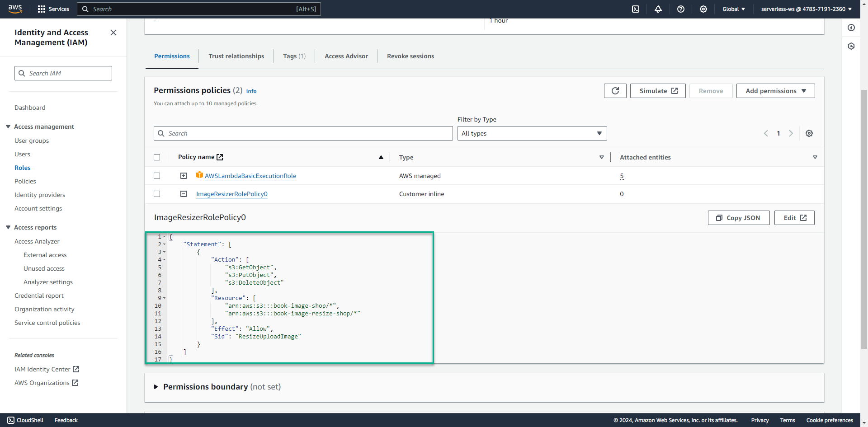This screenshot has width=868, height=427.
Task: Open the hexagon tools icon on right edge
Action: coord(851,46)
